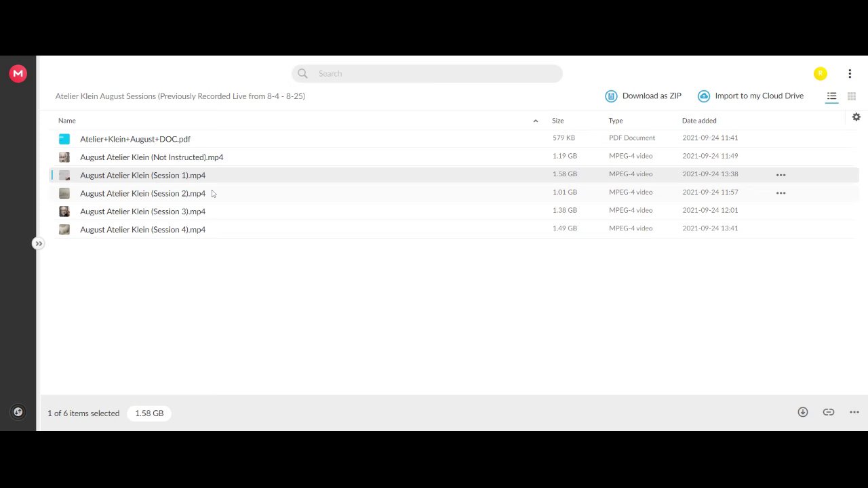
Task: Click Download as ZIP button
Action: click(x=644, y=96)
